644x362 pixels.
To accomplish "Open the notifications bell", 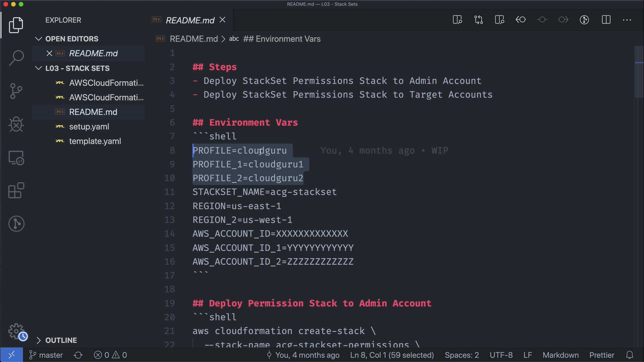I will click(630, 355).
